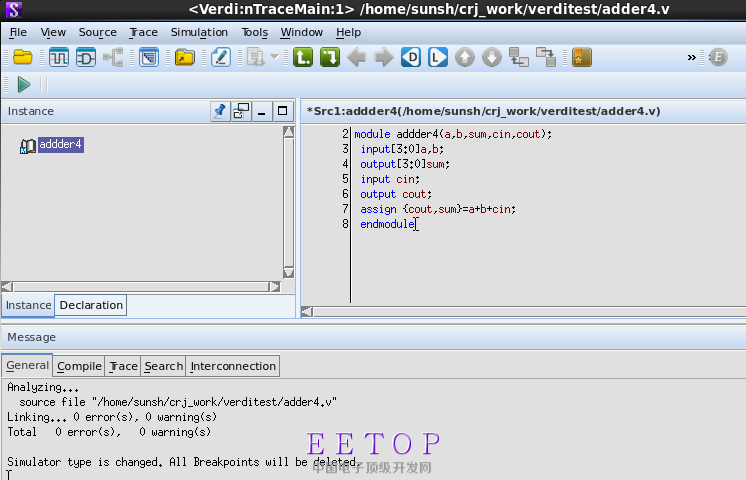
Task: Click Instance panel scroll up arrow
Action: click(288, 132)
